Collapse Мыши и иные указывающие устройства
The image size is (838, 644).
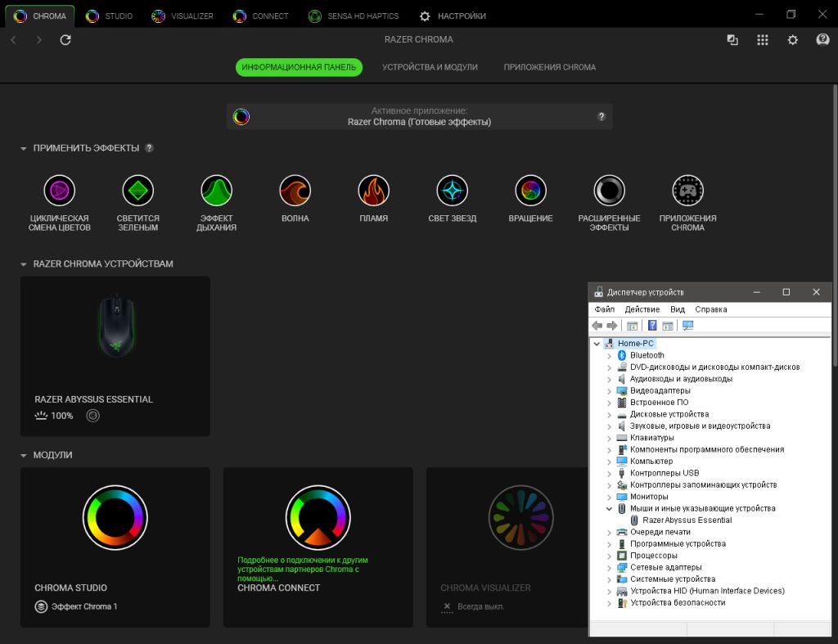coord(609,508)
